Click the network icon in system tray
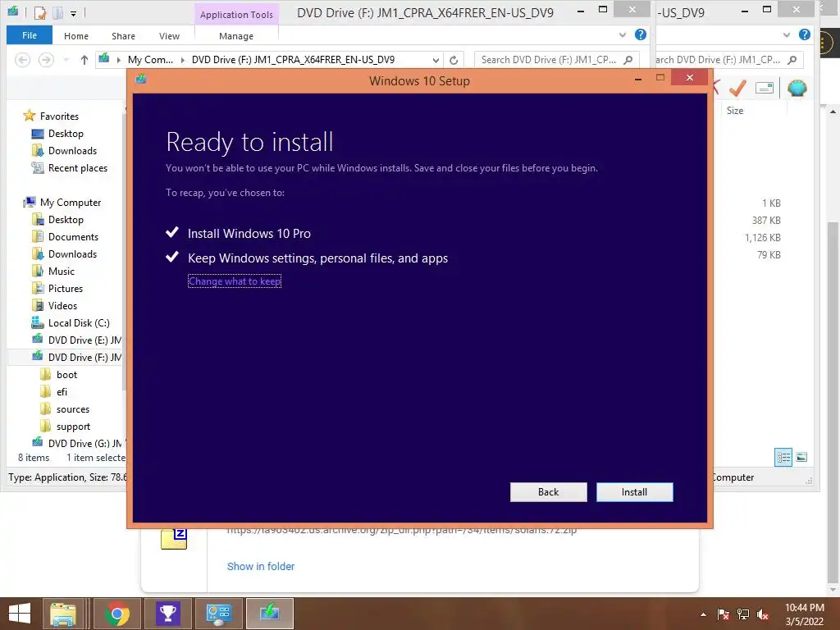The width and height of the screenshot is (840, 630). click(743, 614)
